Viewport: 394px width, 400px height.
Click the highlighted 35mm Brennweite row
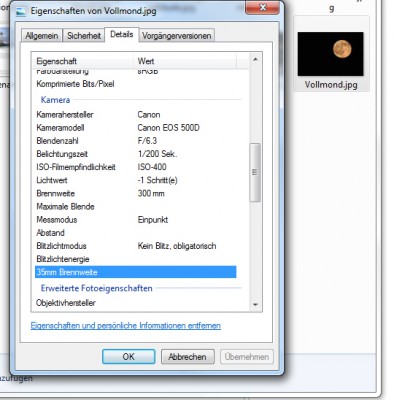tap(136, 272)
